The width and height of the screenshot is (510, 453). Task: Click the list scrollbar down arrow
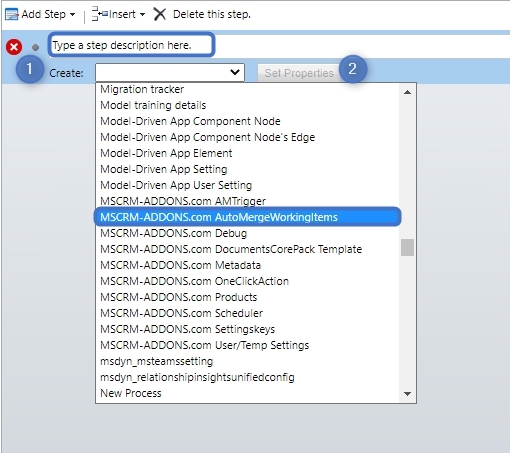tap(407, 394)
